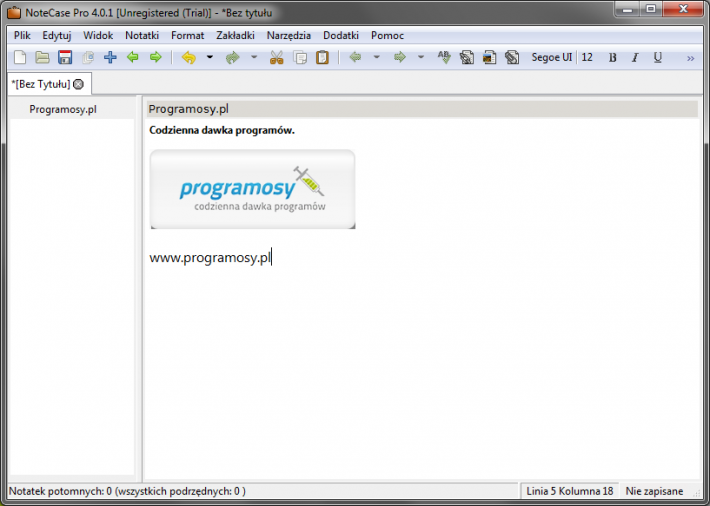
Task: Open the dropdown after the faded left arrow
Action: click(x=376, y=57)
